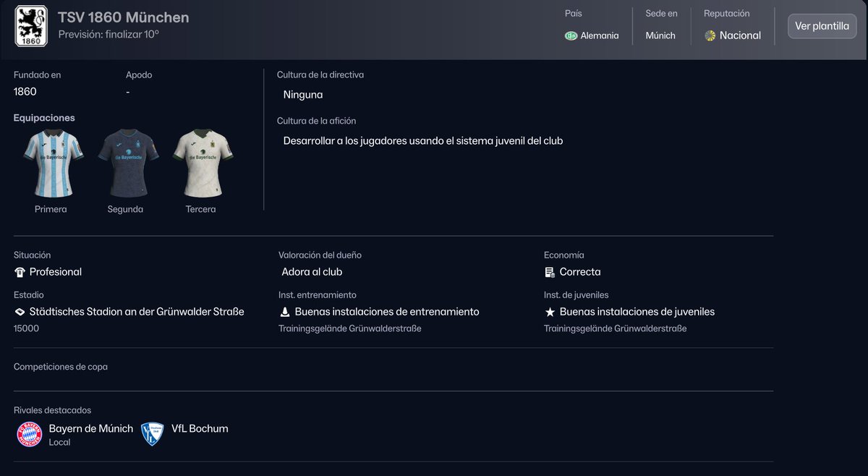This screenshot has width=868, height=476.
Task: Click the 'Cultura de la afición' label
Action: [317, 121]
